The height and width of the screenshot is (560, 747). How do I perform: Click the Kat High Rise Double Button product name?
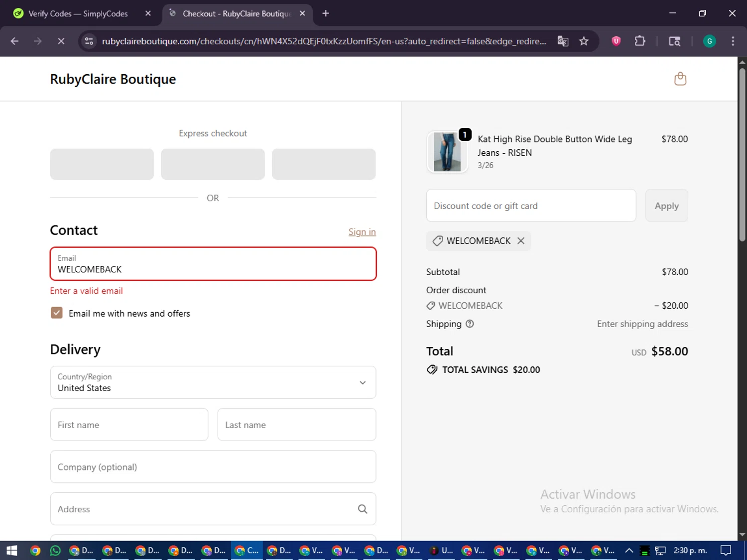pyautogui.click(x=555, y=146)
